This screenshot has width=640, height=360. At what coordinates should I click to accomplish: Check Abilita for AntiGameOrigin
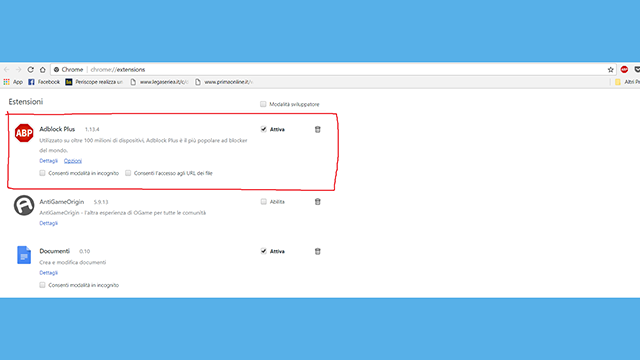click(264, 202)
